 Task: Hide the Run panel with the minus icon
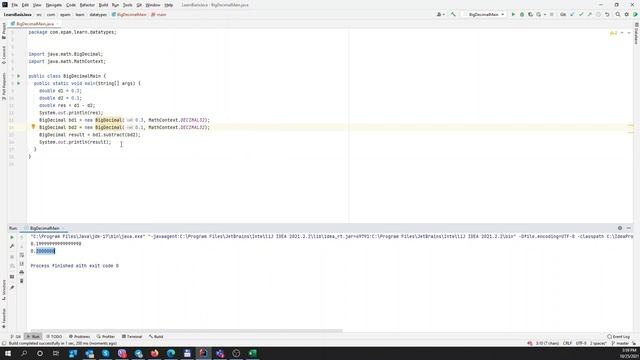[629, 228]
